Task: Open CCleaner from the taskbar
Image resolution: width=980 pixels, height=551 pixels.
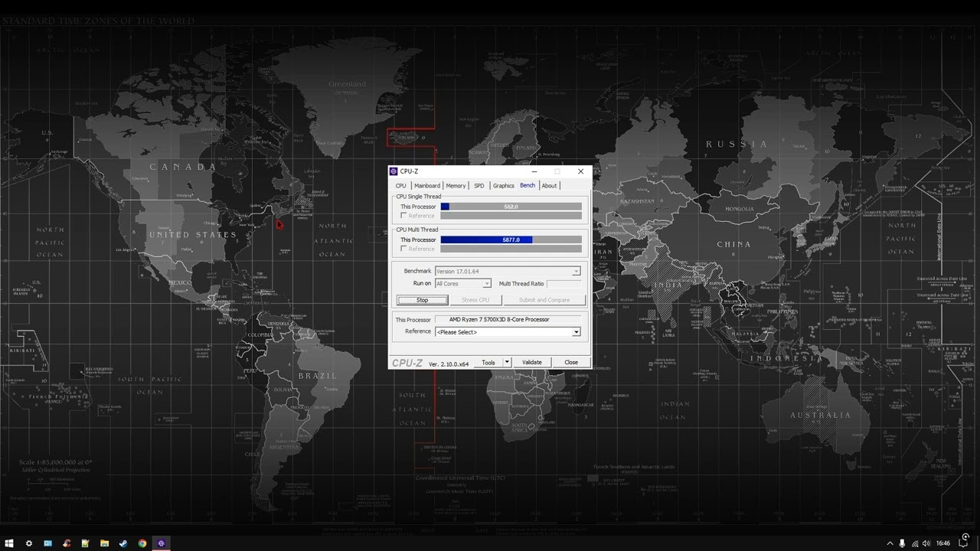Action: (x=67, y=543)
